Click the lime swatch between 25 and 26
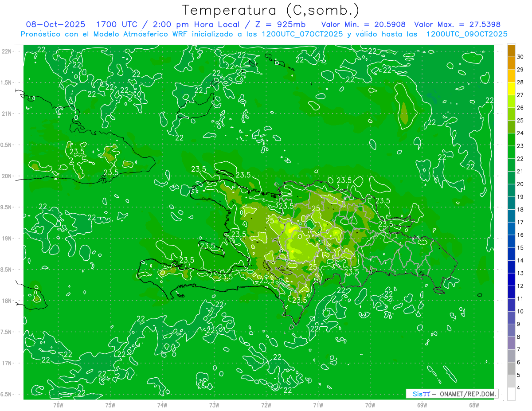The width and height of the screenshot is (532, 411). (x=512, y=114)
